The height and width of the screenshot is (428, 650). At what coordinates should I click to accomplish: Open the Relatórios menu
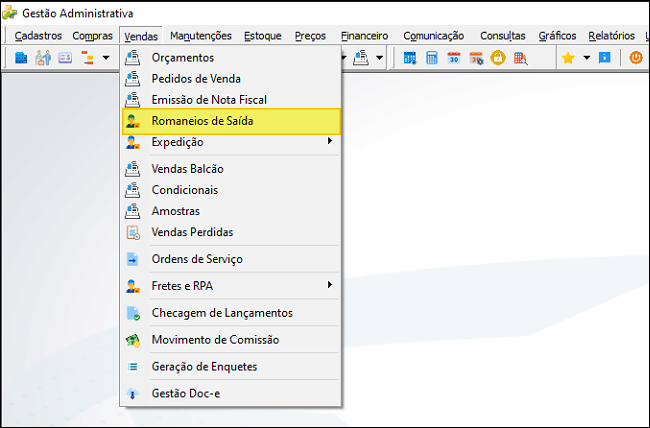[x=611, y=36]
